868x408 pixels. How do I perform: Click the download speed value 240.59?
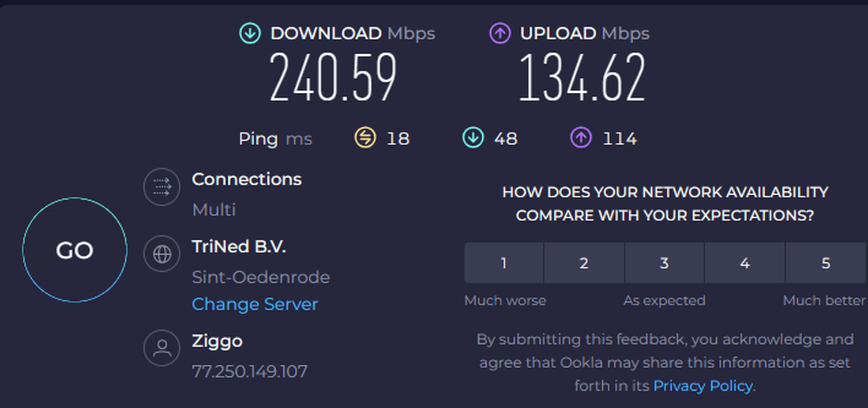pyautogui.click(x=333, y=78)
